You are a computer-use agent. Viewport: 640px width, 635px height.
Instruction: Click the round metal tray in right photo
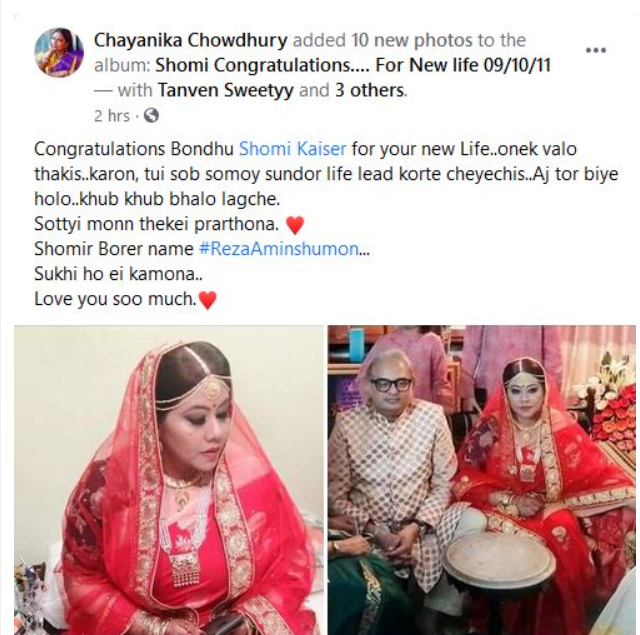pyautogui.click(x=500, y=559)
